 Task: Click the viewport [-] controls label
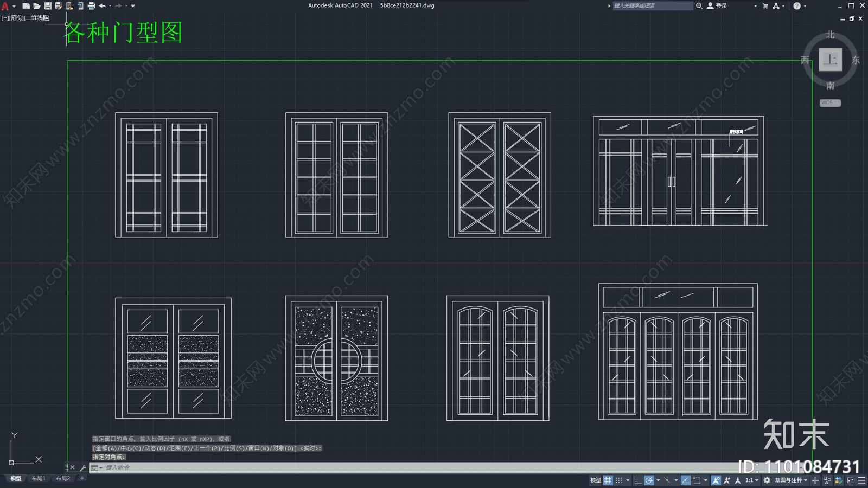(5, 18)
